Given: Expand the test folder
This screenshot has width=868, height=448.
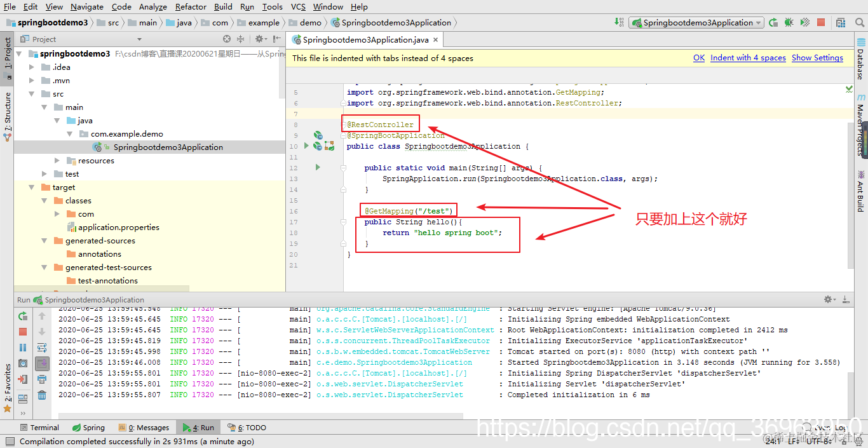Looking at the screenshot, I should point(44,174).
